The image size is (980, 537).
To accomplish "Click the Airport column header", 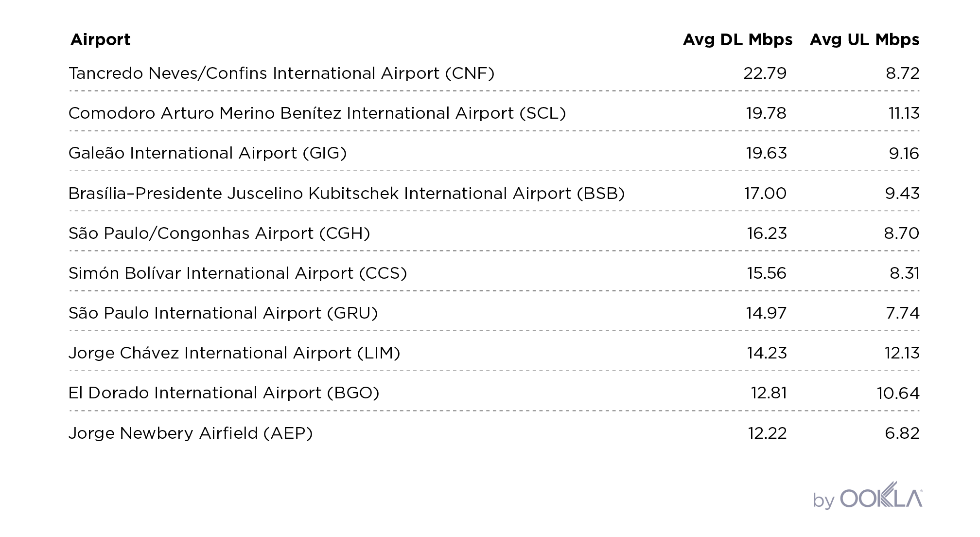I will (x=100, y=39).
